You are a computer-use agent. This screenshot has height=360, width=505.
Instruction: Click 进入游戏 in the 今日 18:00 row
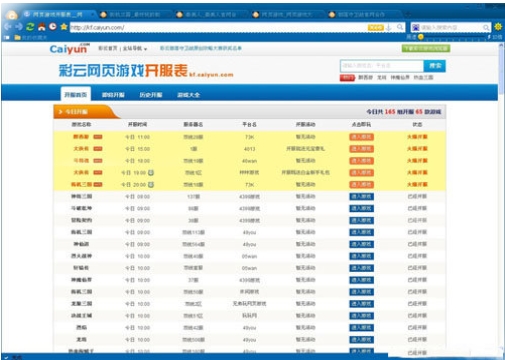click(x=361, y=161)
